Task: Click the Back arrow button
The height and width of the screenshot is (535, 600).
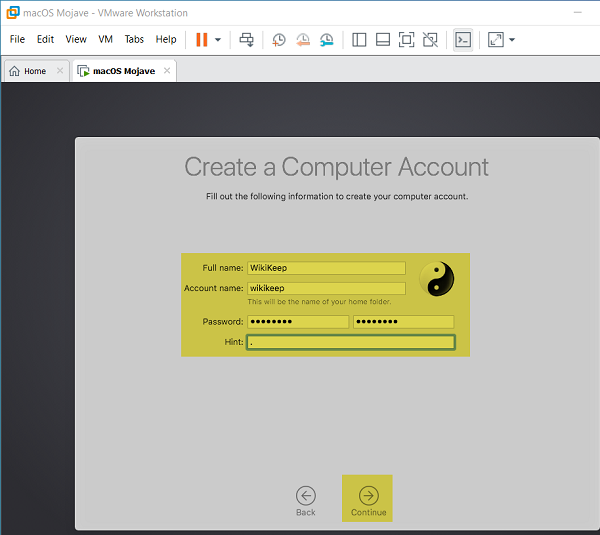Action: 306,496
